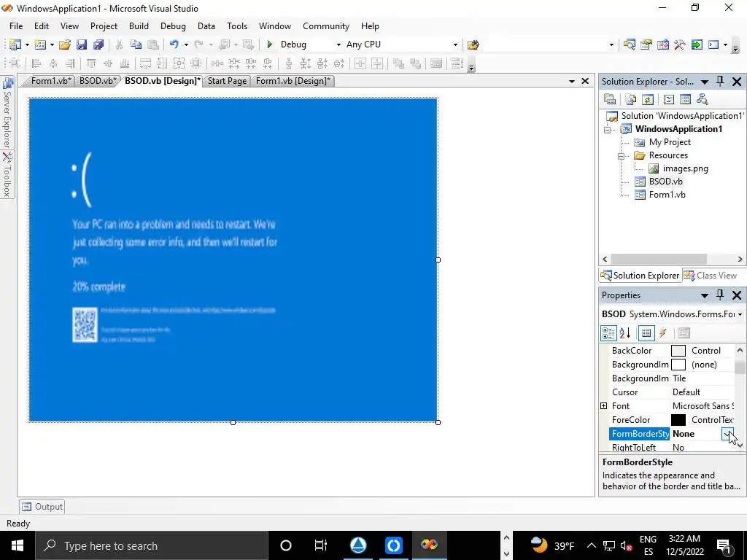The width and height of the screenshot is (747, 560).
Task: Switch to the Form1.vb* code tab
Action: [51, 81]
